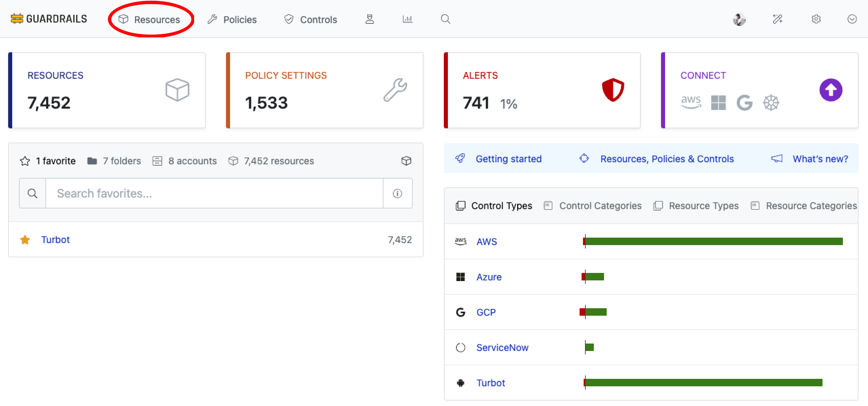
Task: Click the magic wand icon in header
Action: pyautogui.click(x=777, y=19)
